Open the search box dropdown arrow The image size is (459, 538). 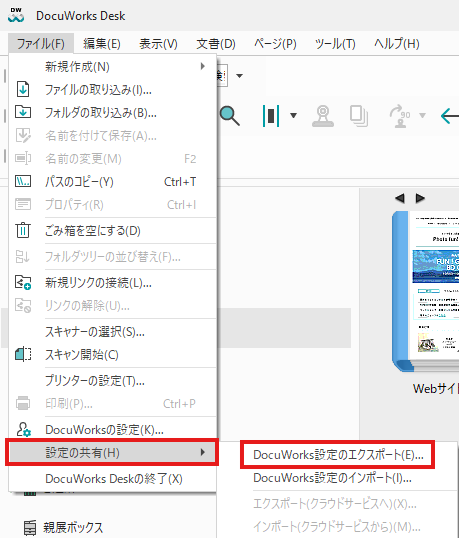239,76
